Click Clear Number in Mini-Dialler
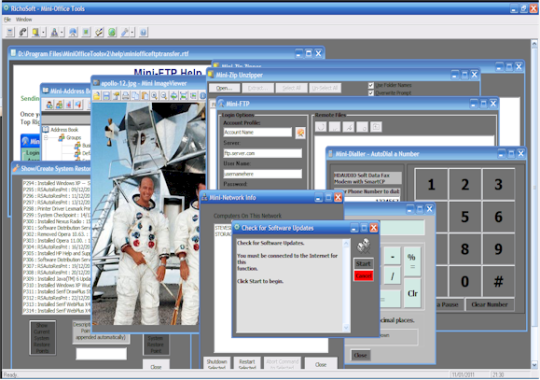Image resolution: width=540 pixels, height=380 pixels. coord(489,305)
